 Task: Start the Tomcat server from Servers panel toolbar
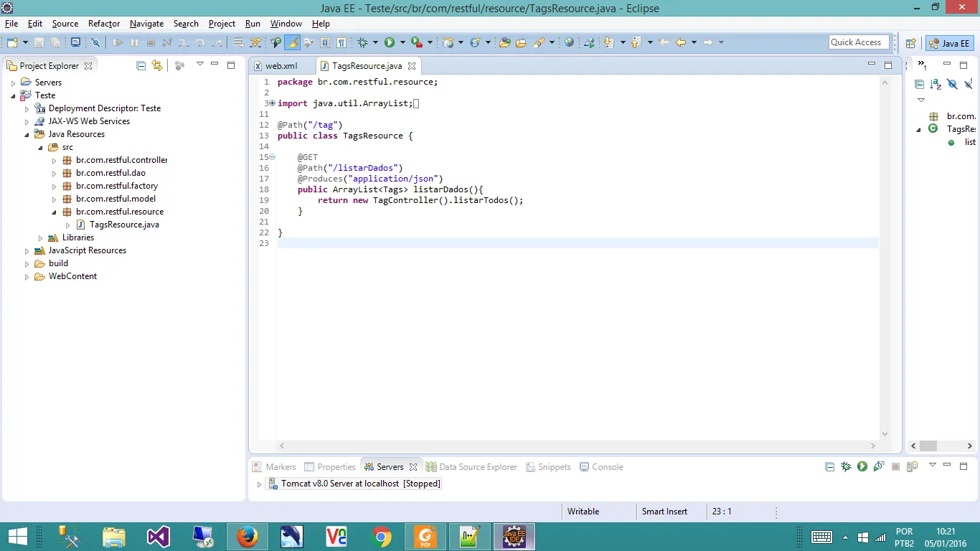click(862, 466)
